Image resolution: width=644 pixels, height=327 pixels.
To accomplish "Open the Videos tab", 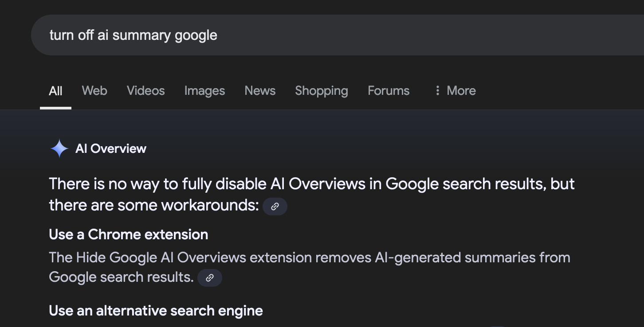I will tap(145, 91).
